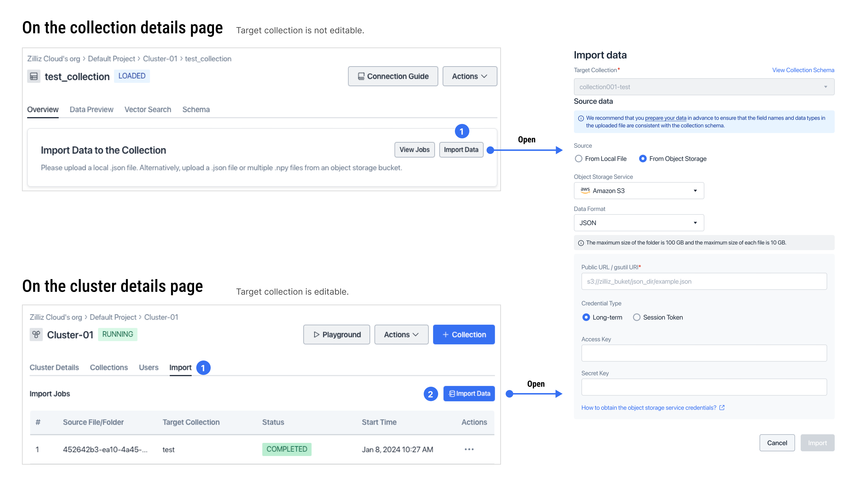Image resolution: width=868 pixels, height=488 pixels.
Task: Follow the prepare your data link
Action: coord(666,118)
